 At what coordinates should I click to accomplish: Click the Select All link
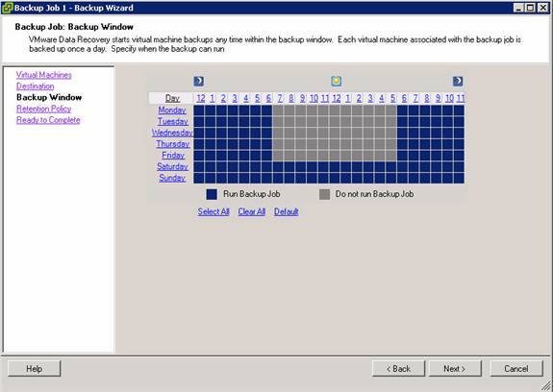[214, 211]
